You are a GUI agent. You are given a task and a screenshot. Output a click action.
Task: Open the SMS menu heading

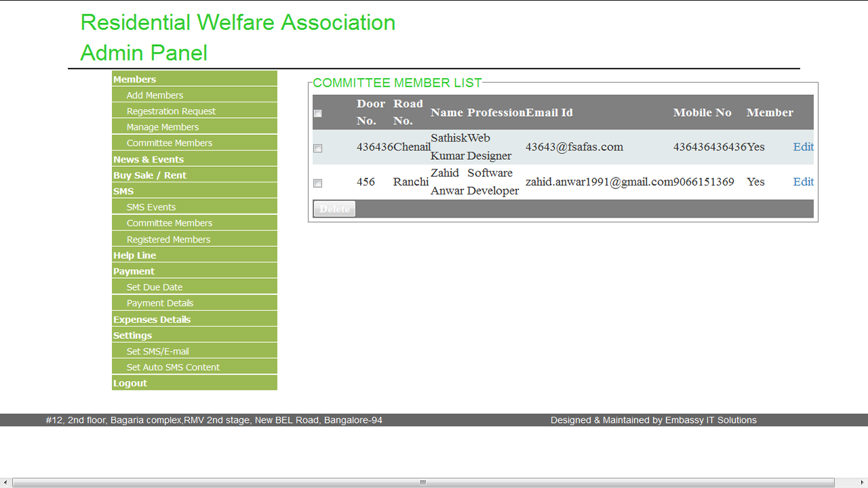(195, 191)
